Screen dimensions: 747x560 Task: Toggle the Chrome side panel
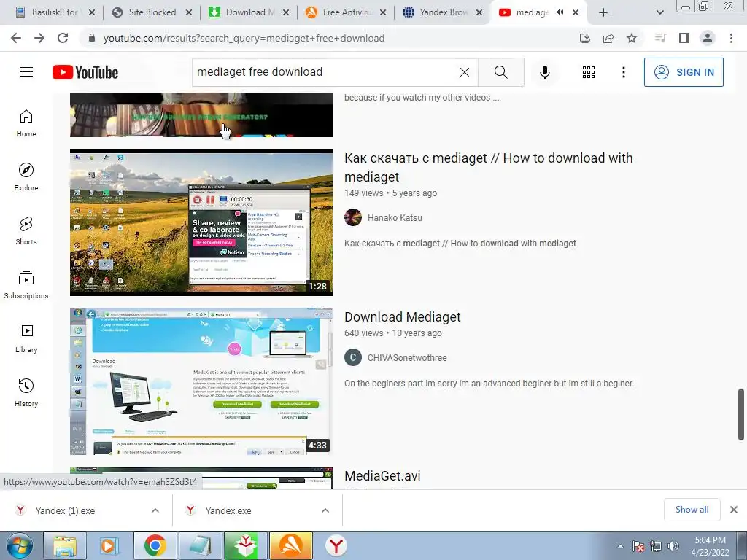pos(684,38)
